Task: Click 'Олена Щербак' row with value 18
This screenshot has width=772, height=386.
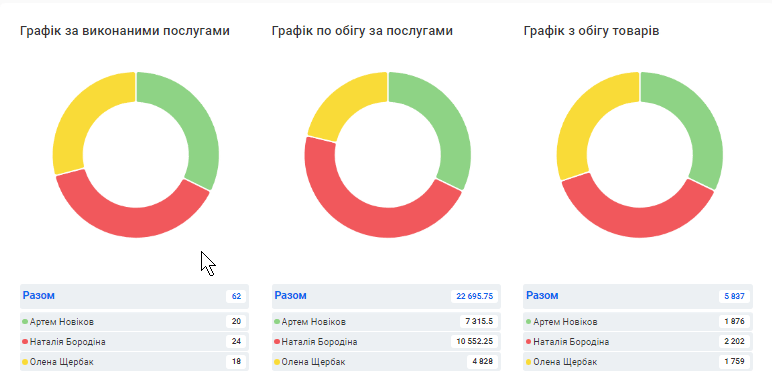Action: [x=134, y=362]
